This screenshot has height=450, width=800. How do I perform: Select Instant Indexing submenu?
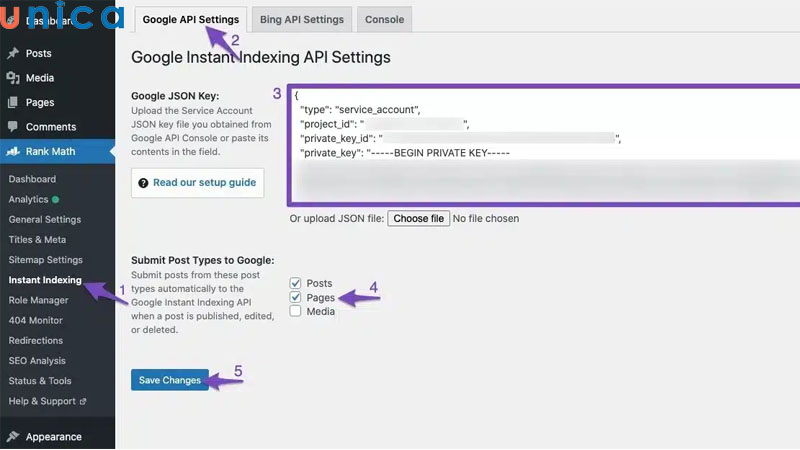tap(45, 280)
